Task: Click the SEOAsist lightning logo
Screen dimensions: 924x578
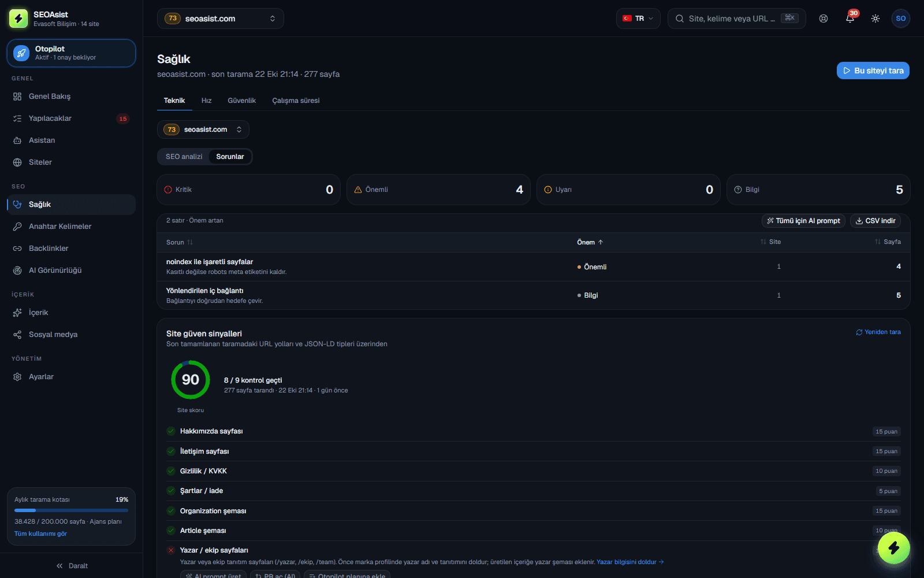Action: coord(18,18)
